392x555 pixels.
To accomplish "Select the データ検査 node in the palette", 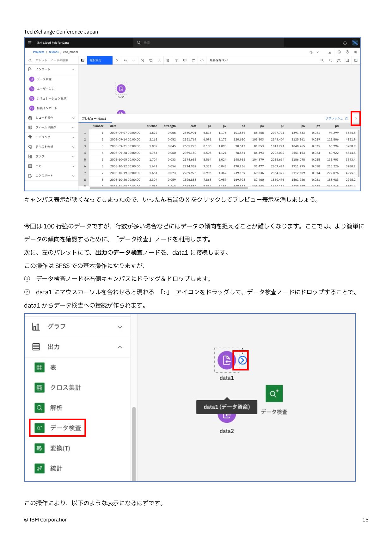I will coord(58,428).
